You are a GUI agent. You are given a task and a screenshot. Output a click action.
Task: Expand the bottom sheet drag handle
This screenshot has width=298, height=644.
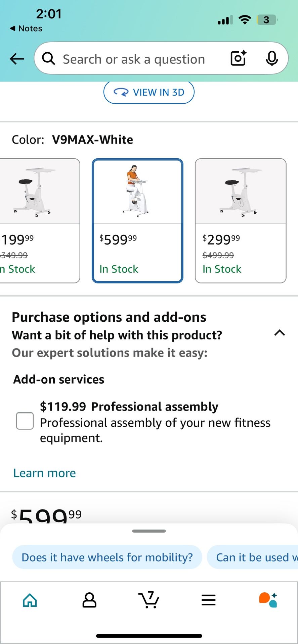(x=149, y=531)
